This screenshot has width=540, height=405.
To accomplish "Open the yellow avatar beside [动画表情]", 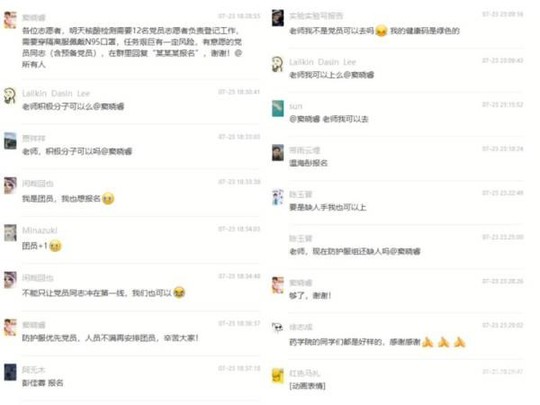I will 278,375.
